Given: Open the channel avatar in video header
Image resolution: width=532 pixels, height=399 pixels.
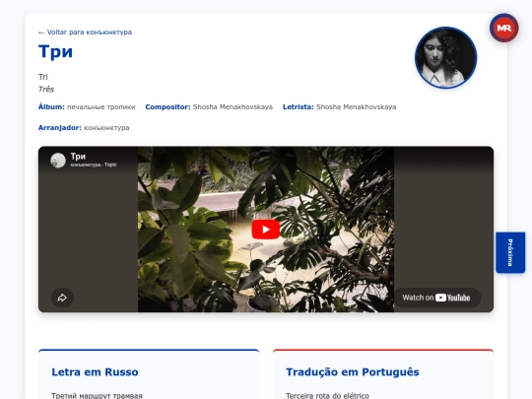Looking at the screenshot, I should click(x=58, y=161).
